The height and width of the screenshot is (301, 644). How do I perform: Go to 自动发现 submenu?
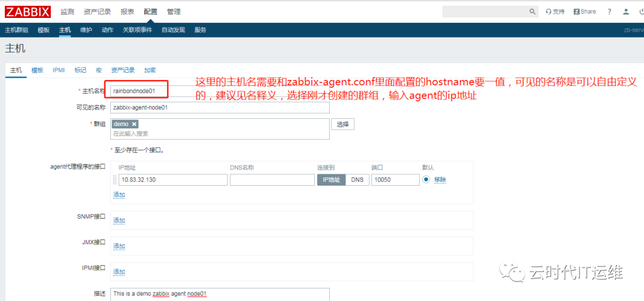(x=174, y=30)
